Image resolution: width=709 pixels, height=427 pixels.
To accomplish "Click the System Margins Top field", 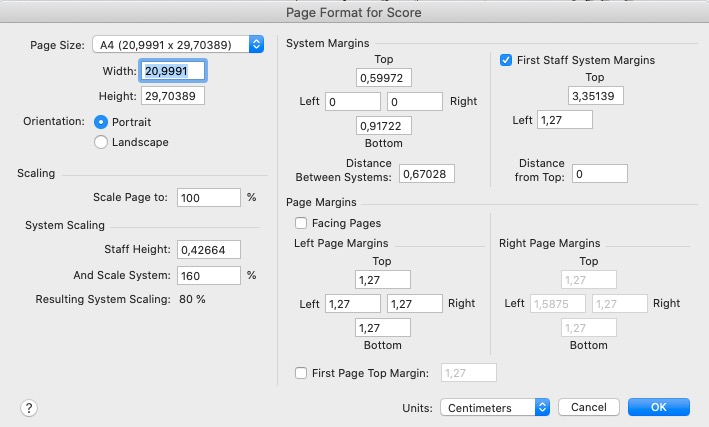I will click(x=384, y=78).
